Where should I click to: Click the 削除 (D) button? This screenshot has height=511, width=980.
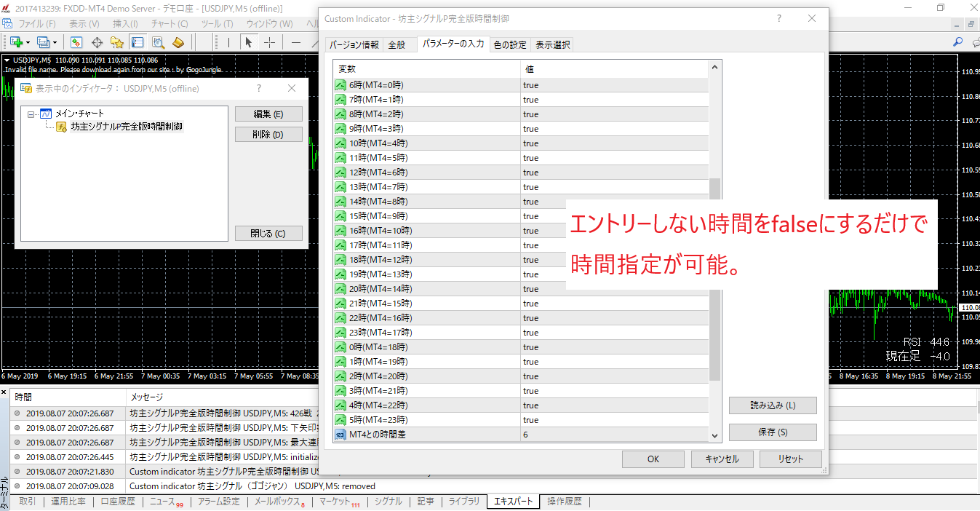[x=268, y=135]
